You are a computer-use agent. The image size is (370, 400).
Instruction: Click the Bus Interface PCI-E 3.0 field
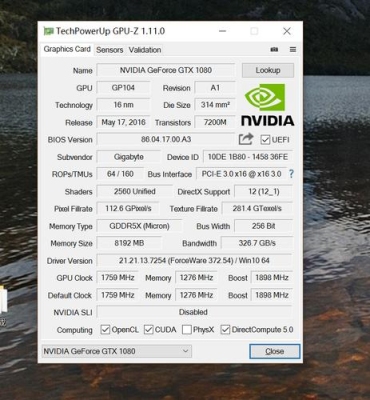241,174
